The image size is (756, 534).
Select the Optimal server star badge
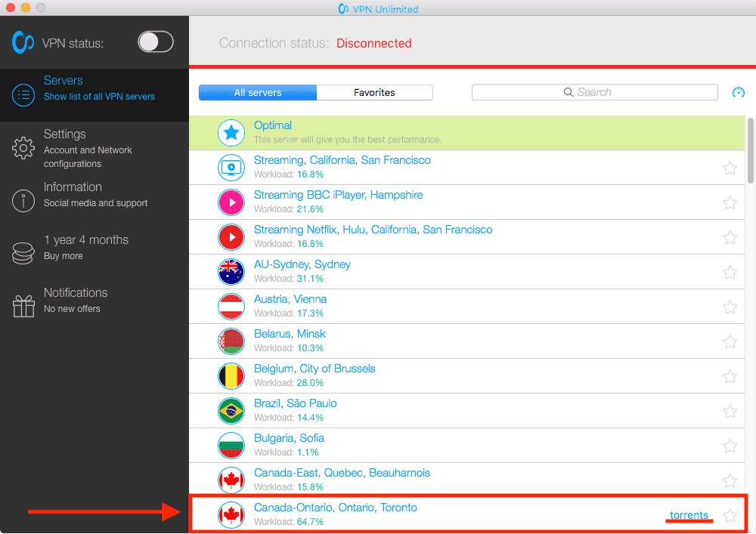point(231,132)
